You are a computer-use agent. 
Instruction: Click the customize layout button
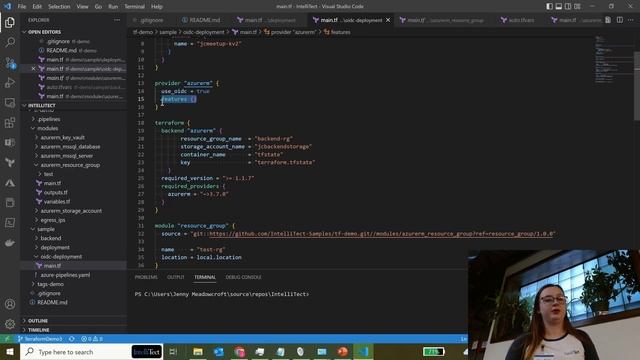577,7
